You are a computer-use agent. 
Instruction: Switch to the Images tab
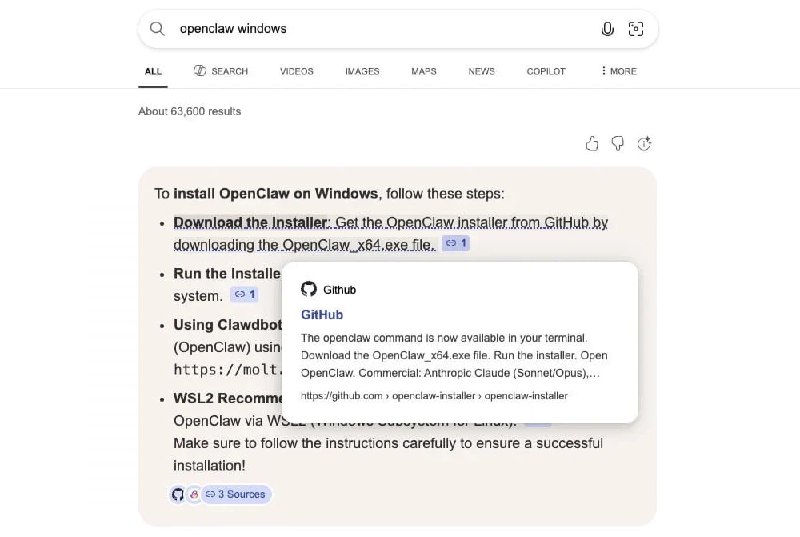pyautogui.click(x=362, y=71)
